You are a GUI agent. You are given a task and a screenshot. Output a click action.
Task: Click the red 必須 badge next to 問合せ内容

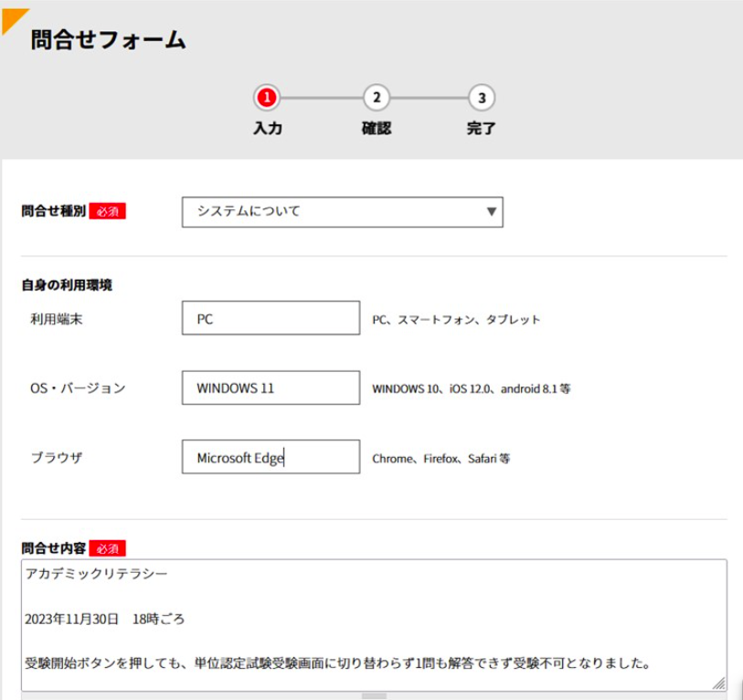(107, 548)
